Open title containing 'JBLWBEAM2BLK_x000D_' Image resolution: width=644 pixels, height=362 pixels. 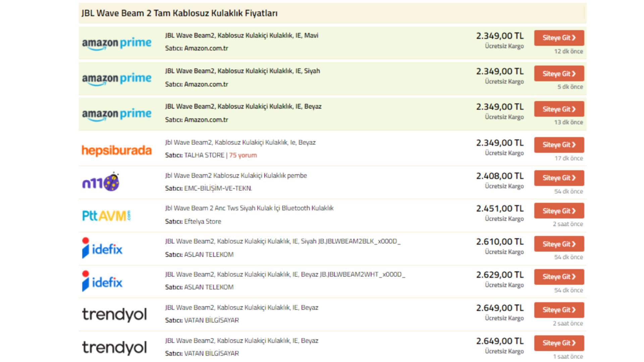[x=283, y=241]
